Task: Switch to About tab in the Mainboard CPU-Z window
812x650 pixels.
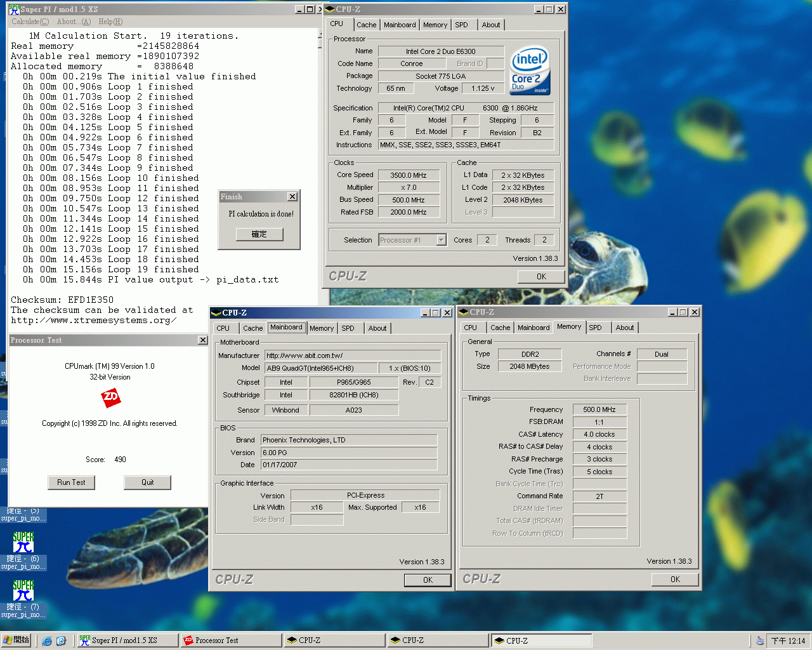Action: pos(377,328)
